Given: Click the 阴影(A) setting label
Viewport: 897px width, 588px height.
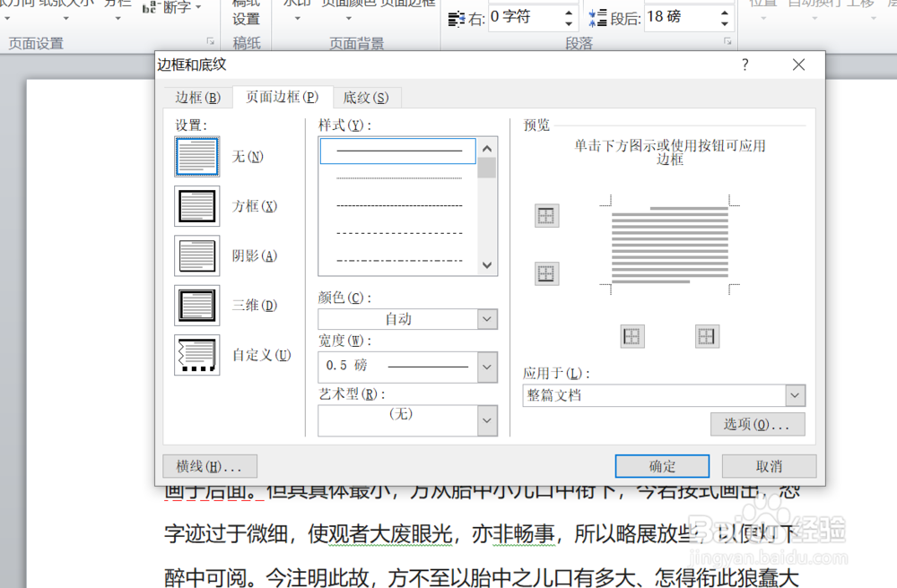Looking at the screenshot, I should pyautogui.click(x=255, y=256).
